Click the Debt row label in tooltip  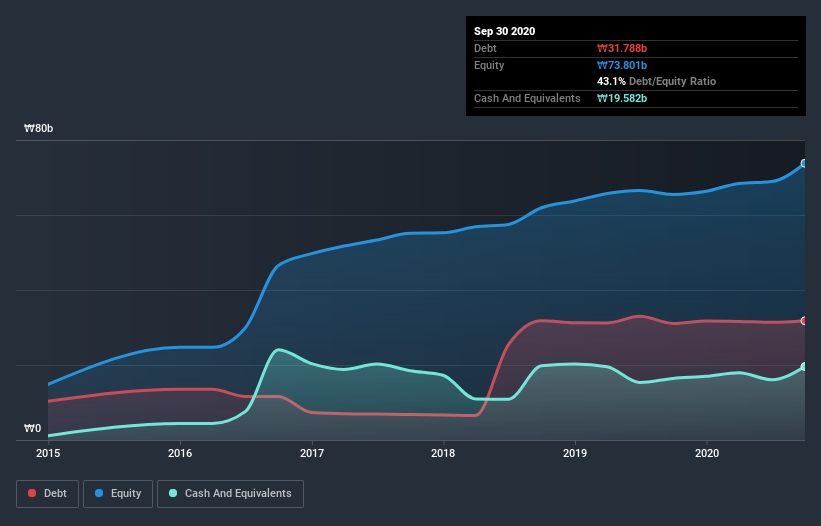(x=485, y=48)
